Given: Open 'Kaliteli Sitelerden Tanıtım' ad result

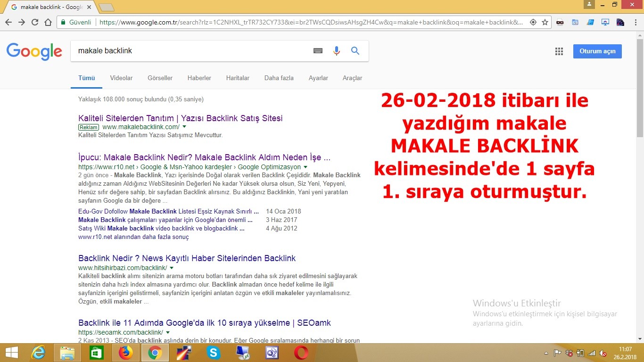Looking at the screenshot, I should [x=180, y=118].
